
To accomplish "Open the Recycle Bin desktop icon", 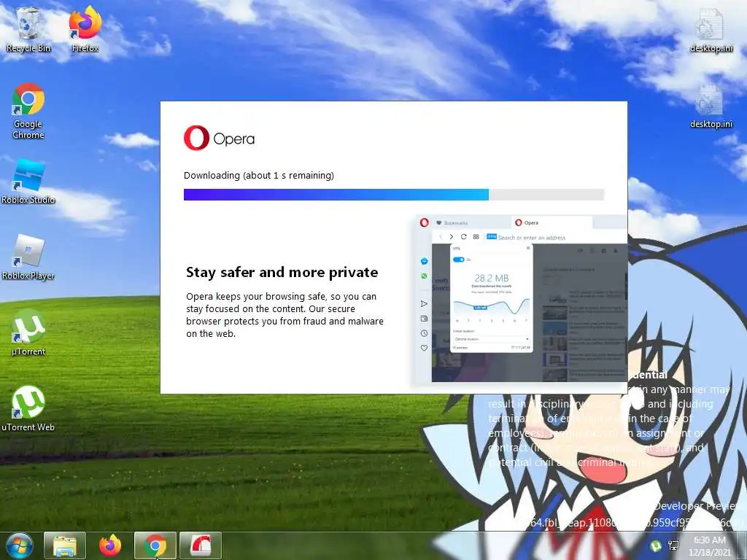I will tap(28, 29).
